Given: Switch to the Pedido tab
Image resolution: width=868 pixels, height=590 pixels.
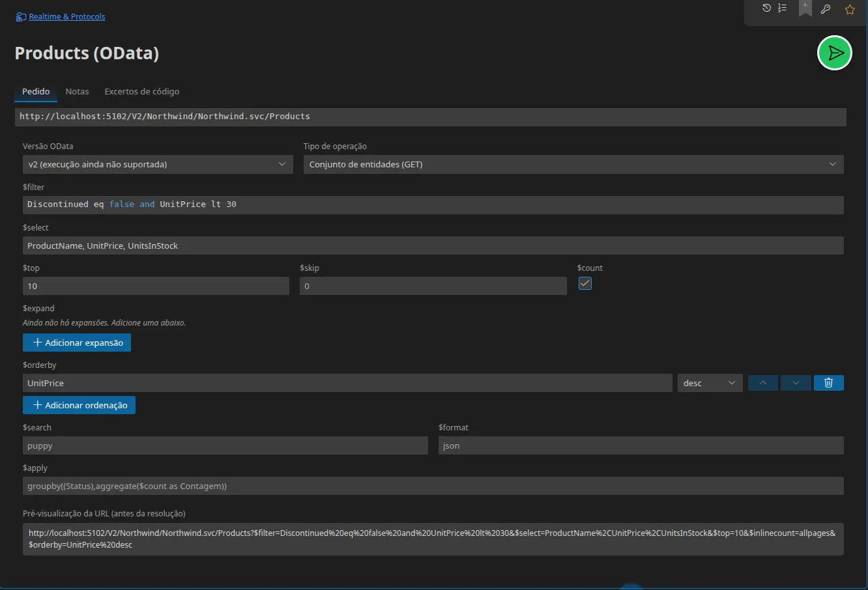Looking at the screenshot, I should 36,92.
